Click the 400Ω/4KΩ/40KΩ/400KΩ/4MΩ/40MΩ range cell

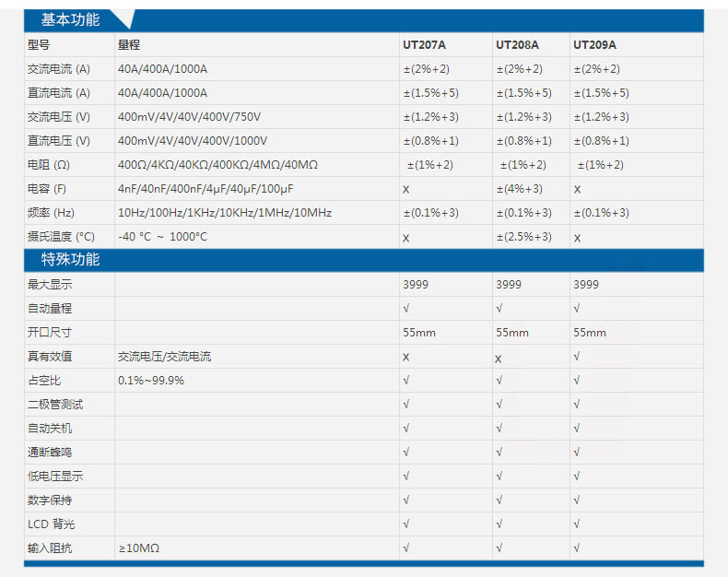[x=217, y=165]
